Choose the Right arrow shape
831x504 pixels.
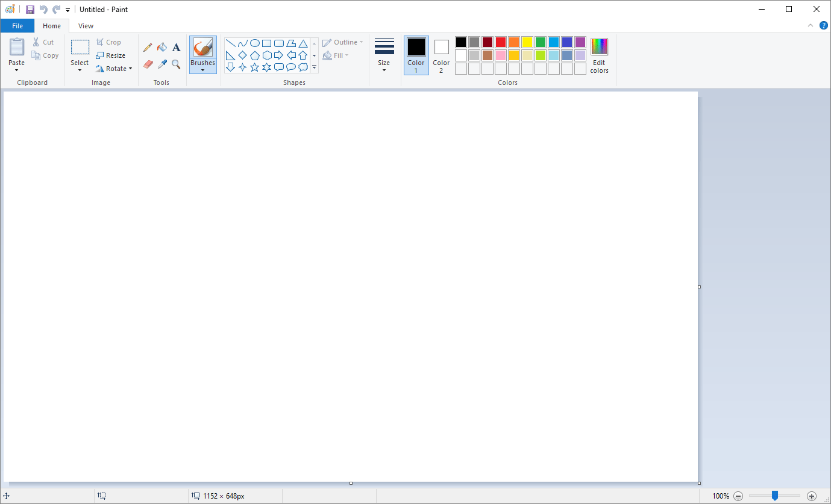(279, 55)
